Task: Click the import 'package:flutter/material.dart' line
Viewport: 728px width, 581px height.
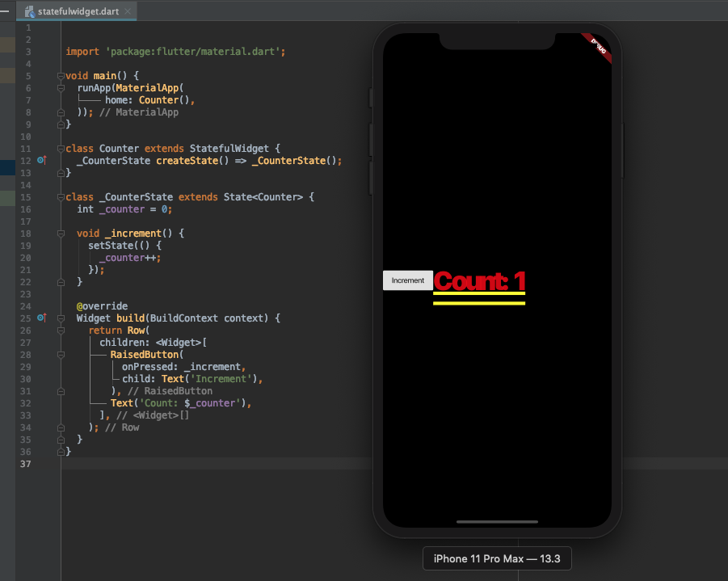Action: point(175,52)
